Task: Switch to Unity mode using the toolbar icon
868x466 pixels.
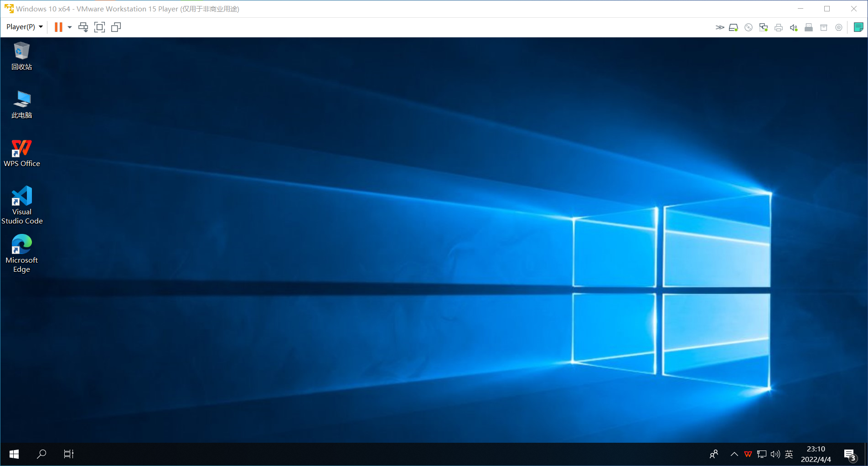Action: (x=116, y=27)
